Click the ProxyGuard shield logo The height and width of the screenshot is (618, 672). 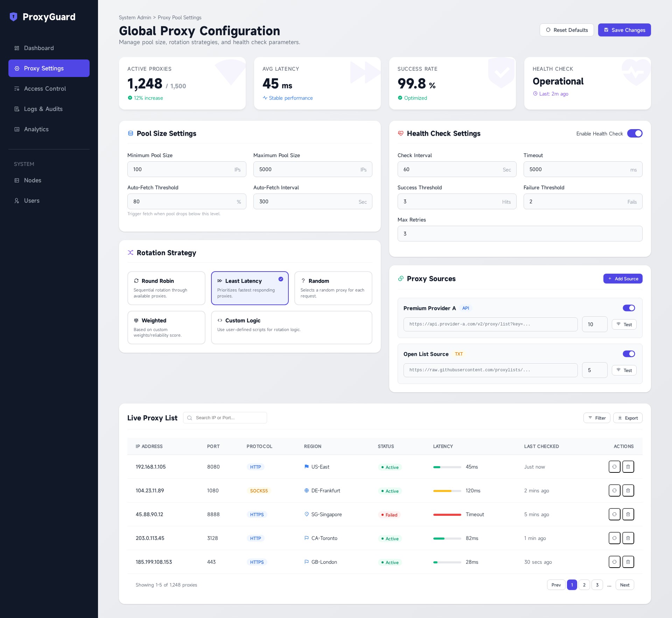pos(13,17)
